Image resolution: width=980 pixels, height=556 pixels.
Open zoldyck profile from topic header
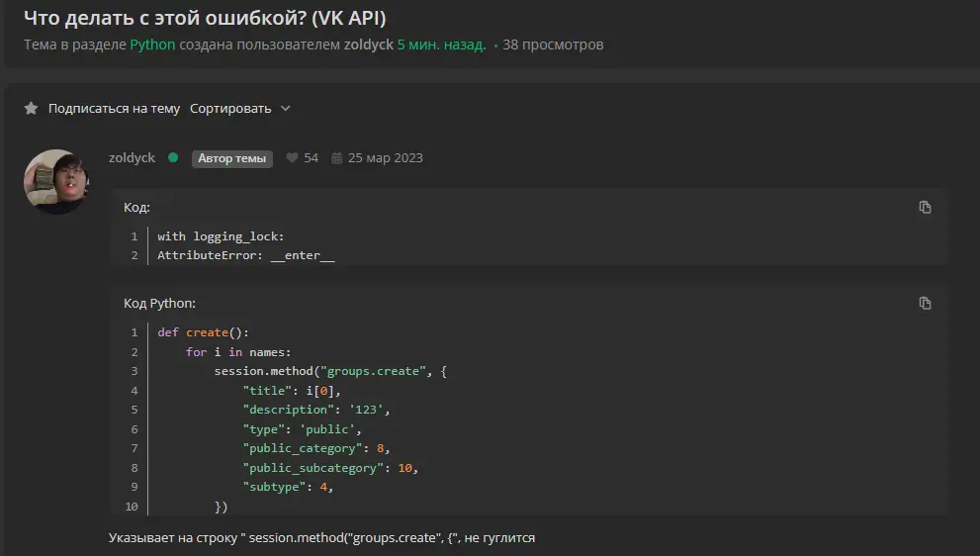click(x=369, y=45)
